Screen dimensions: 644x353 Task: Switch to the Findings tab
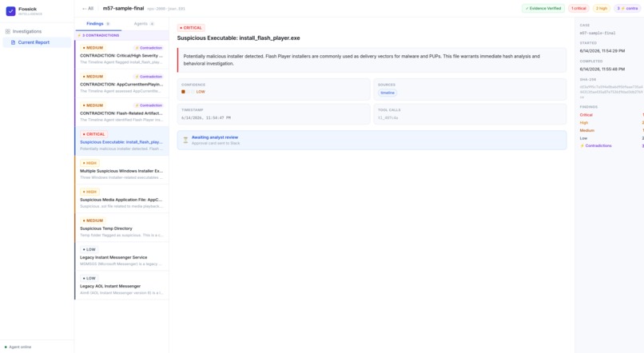tap(98, 24)
